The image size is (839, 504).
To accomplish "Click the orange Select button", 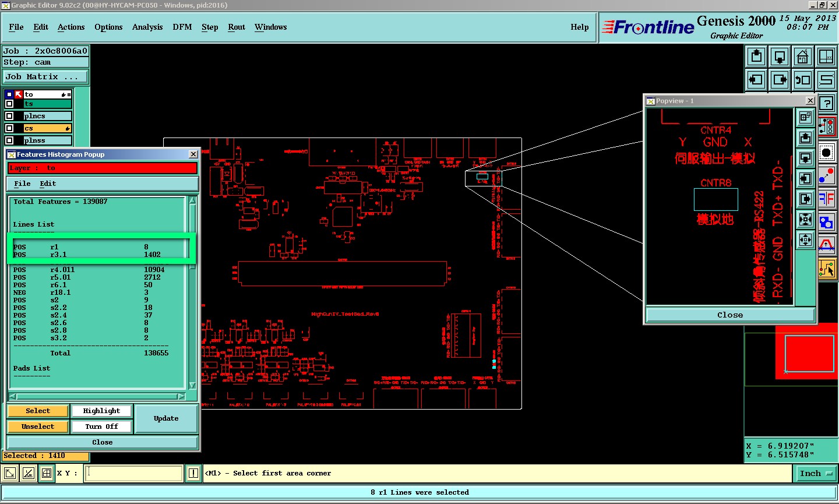I will tap(38, 411).
